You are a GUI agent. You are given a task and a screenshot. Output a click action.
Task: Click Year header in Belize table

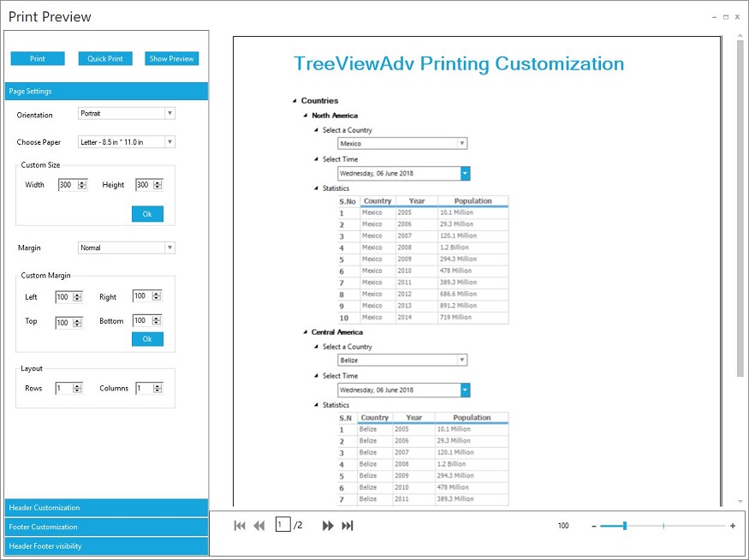[413, 418]
